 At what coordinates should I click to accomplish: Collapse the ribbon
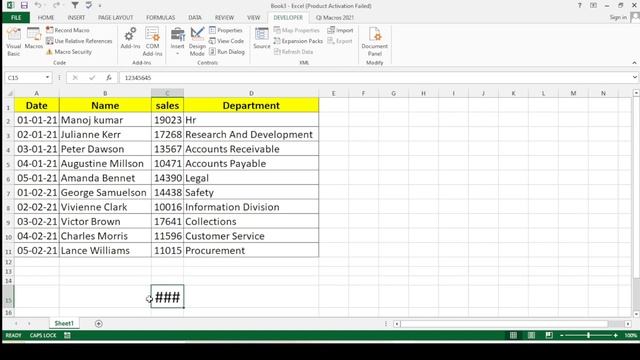(x=634, y=63)
